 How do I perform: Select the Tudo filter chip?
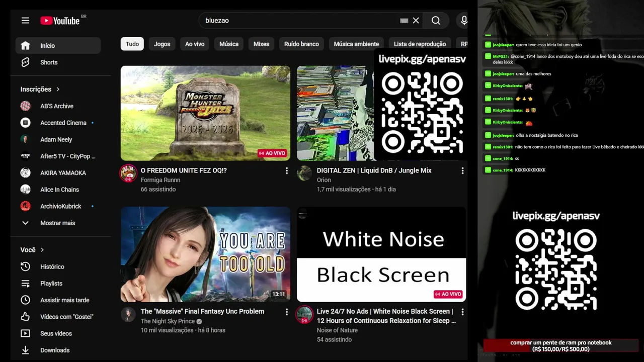132,44
